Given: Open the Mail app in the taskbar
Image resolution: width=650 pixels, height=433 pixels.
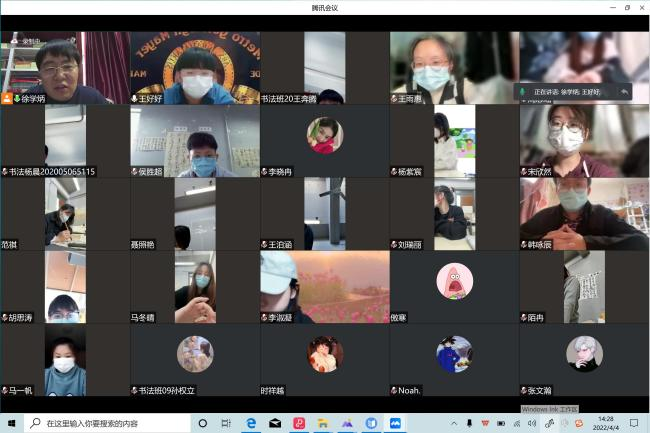Looking at the screenshot, I should coord(275,423).
